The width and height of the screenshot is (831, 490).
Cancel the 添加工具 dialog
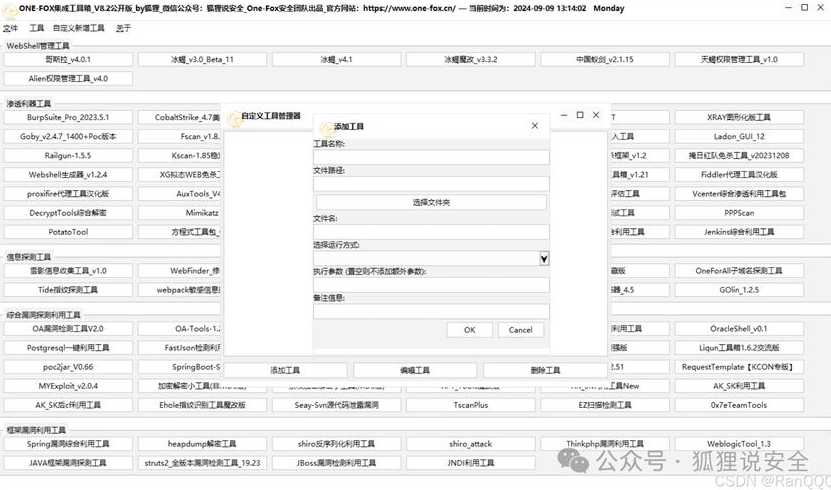[x=520, y=329]
